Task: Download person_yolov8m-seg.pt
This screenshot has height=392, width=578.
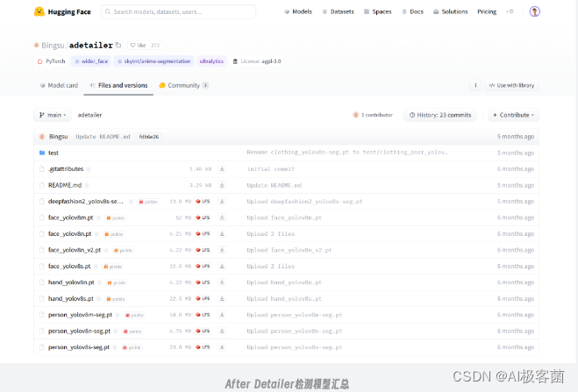Action: [222, 315]
